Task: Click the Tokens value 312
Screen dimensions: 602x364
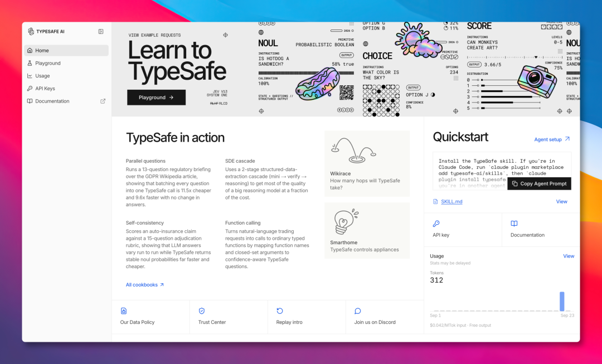Action: coord(436,280)
